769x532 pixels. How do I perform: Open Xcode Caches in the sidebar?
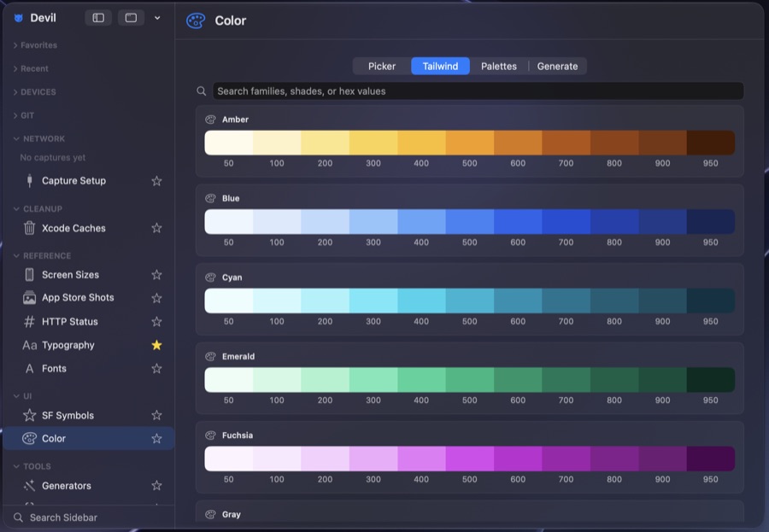[x=89, y=228]
